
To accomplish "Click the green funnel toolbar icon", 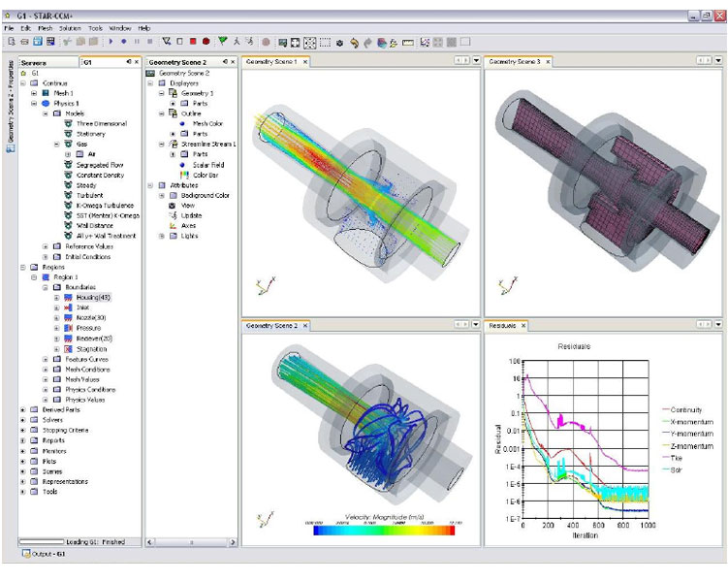I will coord(223,42).
